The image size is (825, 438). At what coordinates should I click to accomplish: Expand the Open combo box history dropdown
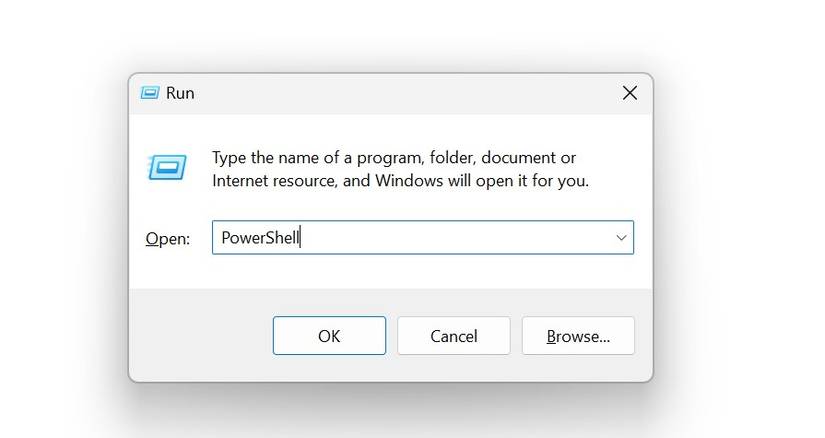[x=621, y=238]
